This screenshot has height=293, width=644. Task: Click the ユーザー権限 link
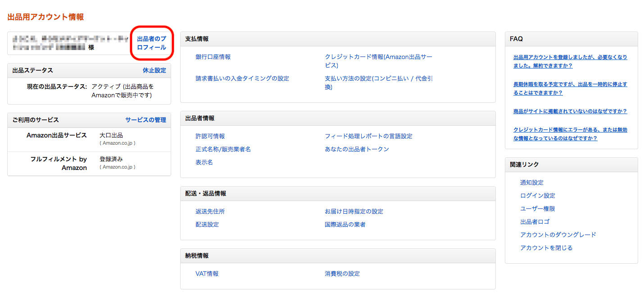(538, 209)
